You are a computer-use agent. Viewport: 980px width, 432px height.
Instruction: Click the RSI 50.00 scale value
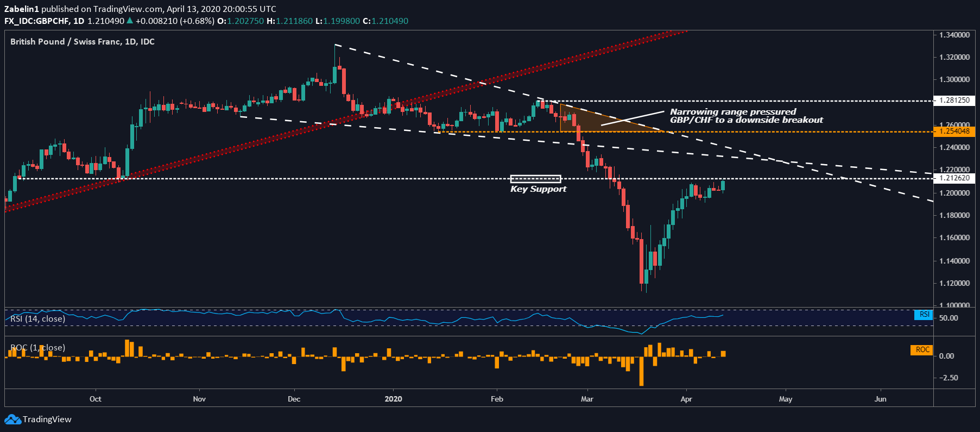pos(949,318)
